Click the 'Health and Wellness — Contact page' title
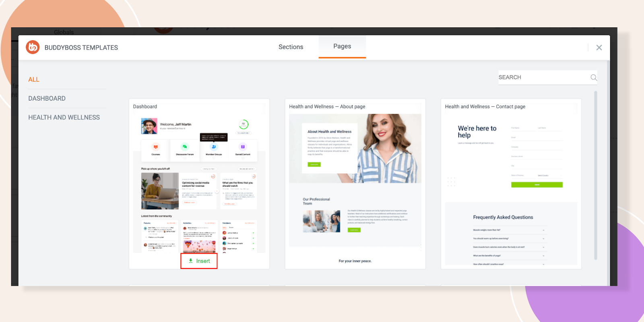Image resolution: width=644 pixels, height=322 pixels. [x=485, y=107]
